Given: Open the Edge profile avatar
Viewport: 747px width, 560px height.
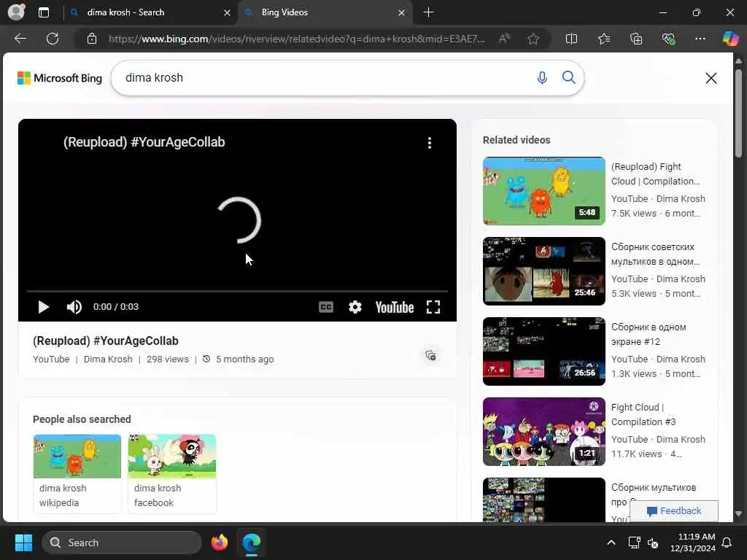Looking at the screenshot, I should click(x=17, y=12).
